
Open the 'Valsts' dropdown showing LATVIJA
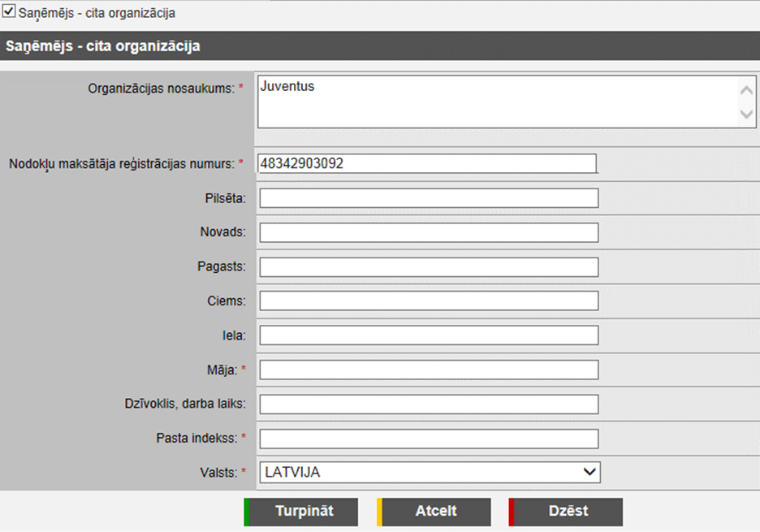pyautogui.click(x=429, y=472)
